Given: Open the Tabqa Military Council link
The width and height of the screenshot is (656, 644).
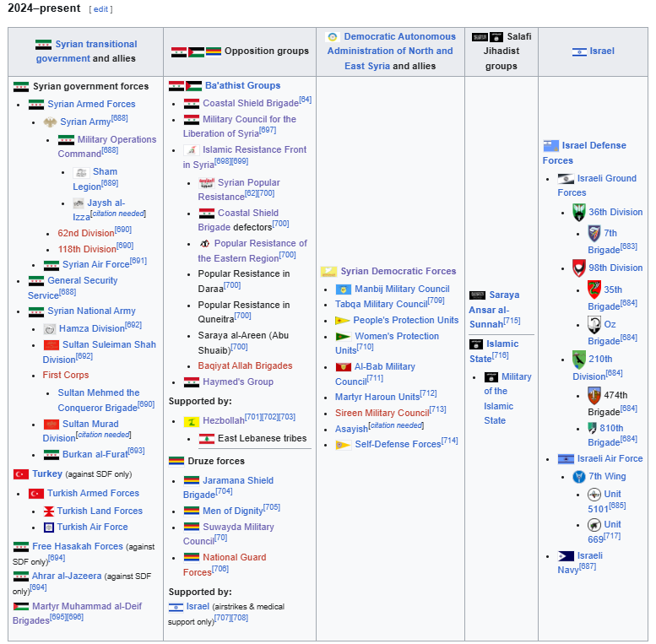Looking at the screenshot, I should pyautogui.click(x=382, y=305).
